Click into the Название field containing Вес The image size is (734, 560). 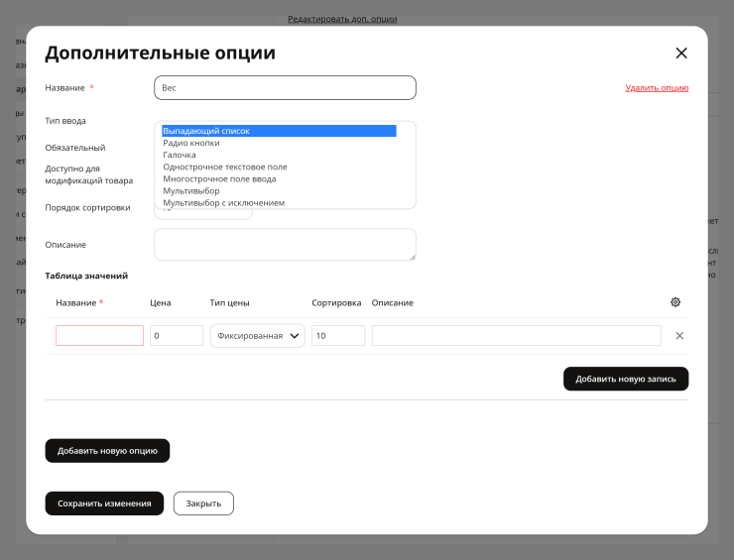pyautogui.click(x=285, y=87)
